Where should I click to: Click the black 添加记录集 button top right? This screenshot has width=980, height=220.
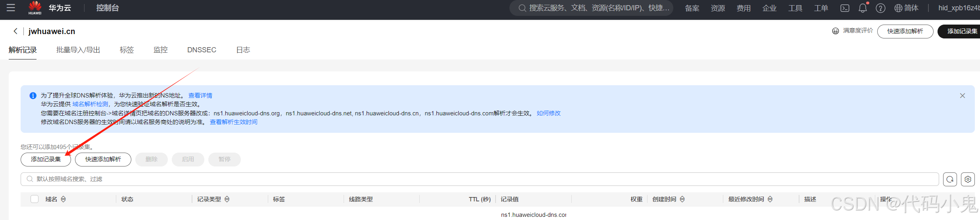959,31
